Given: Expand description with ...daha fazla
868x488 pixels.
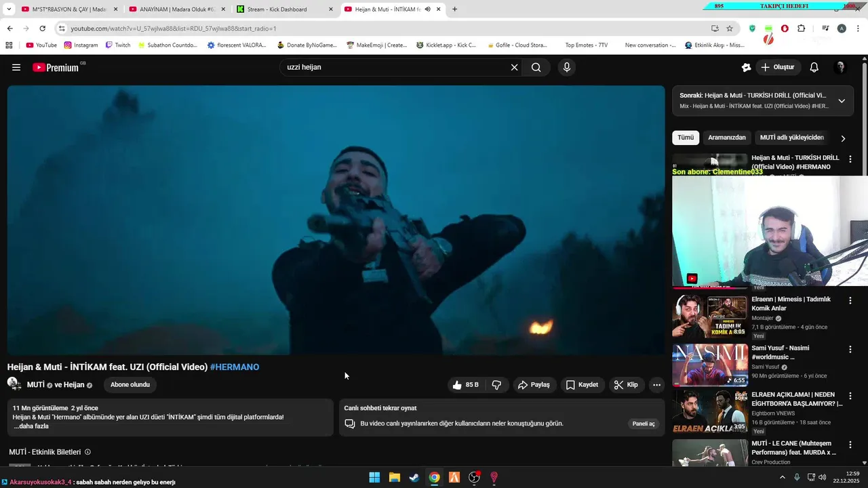Looking at the screenshot, I should coord(31,426).
